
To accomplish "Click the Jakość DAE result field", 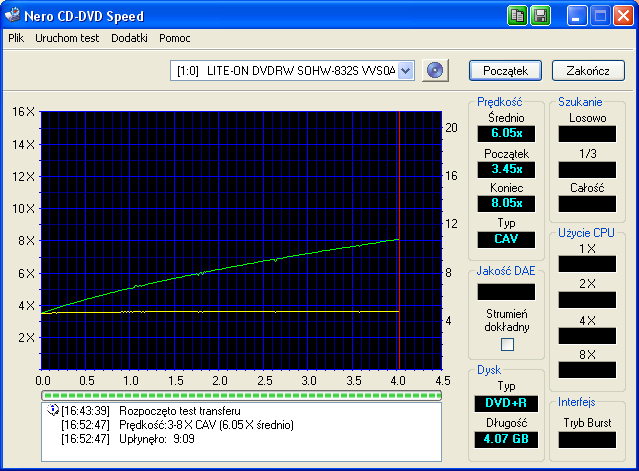I will [x=506, y=292].
